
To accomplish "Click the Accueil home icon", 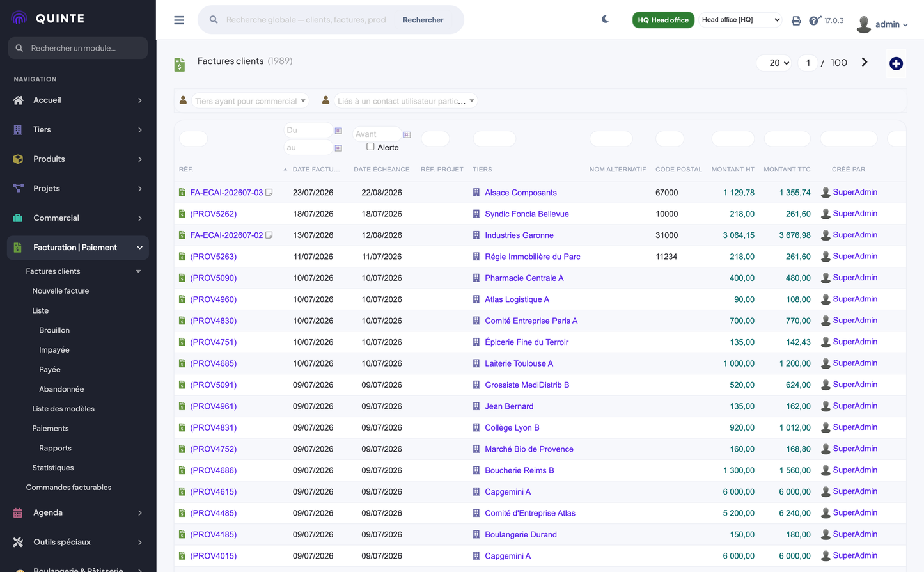I will (x=18, y=100).
